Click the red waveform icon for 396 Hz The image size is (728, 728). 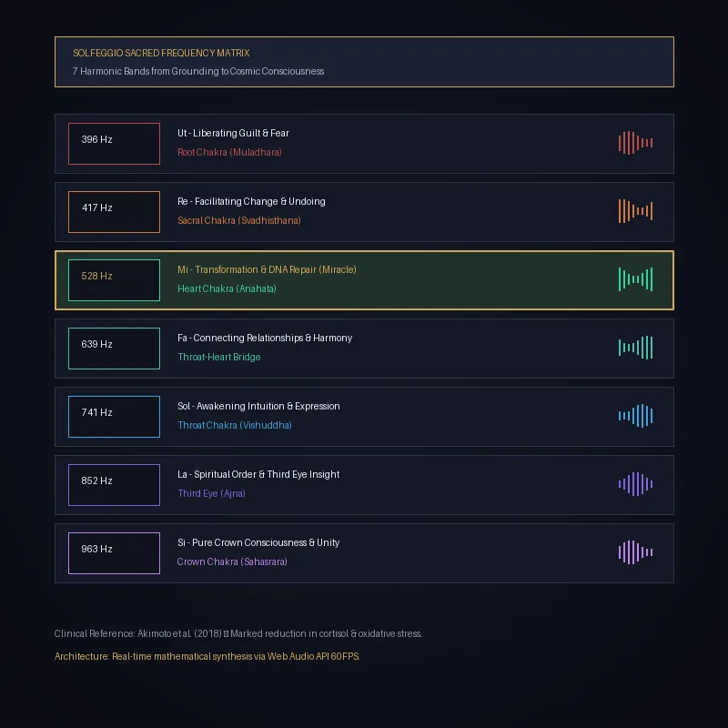pyautogui.click(x=635, y=143)
